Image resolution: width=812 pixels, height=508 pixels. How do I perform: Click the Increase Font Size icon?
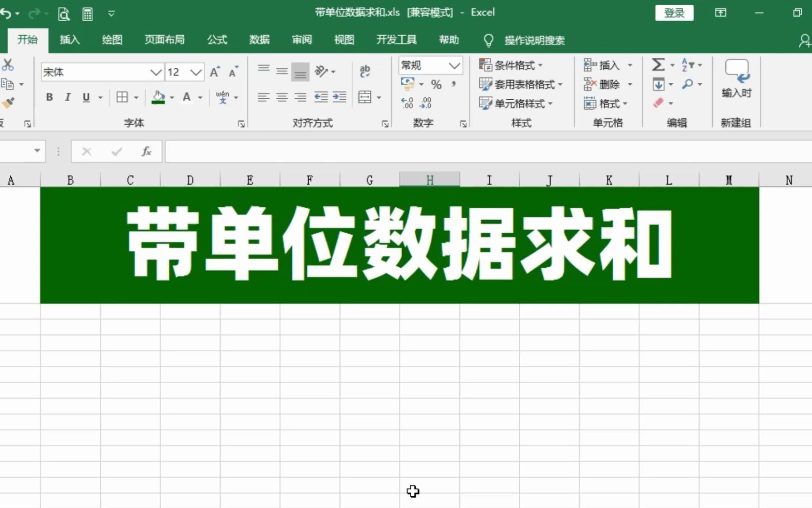point(215,71)
